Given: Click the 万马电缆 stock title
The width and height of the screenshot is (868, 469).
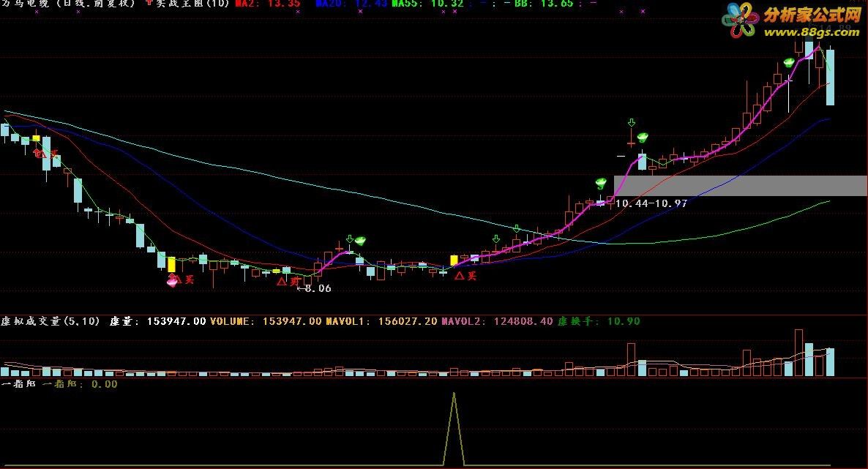Looking at the screenshot, I should (x=24, y=4).
